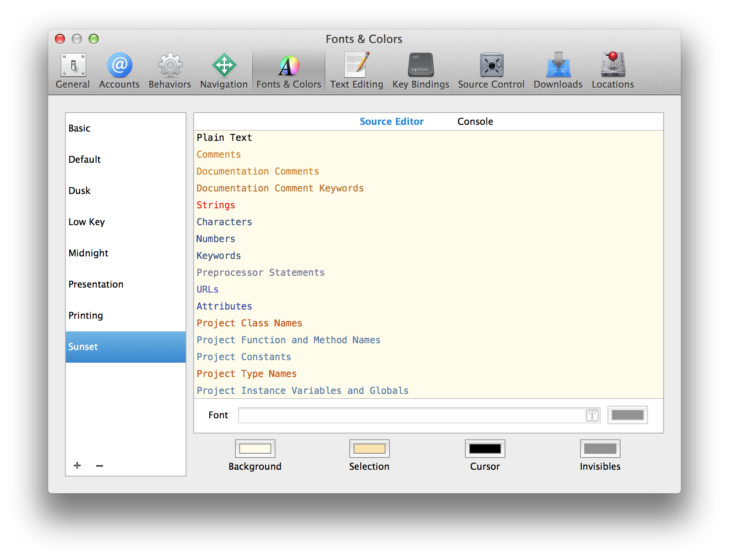
Task: Select the Preprocessor Statements row
Action: point(428,273)
